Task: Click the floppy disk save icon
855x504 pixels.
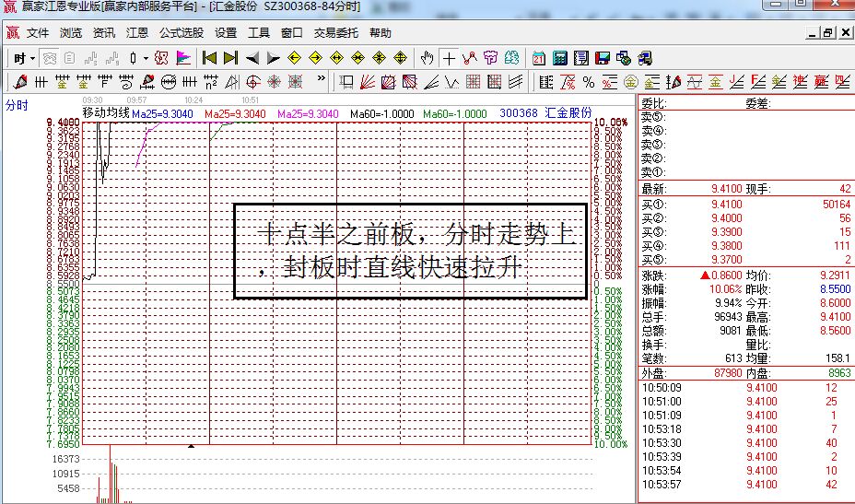Action: point(602,58)
